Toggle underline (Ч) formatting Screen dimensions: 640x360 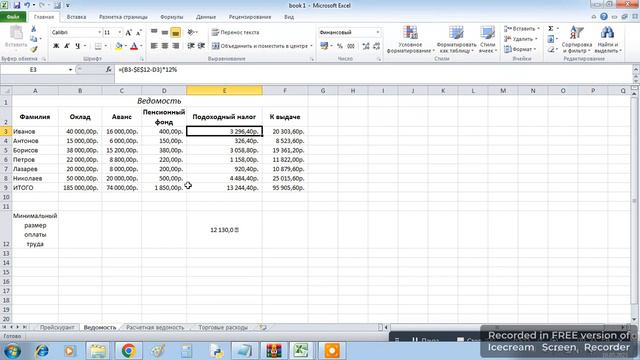pos(77,46)
